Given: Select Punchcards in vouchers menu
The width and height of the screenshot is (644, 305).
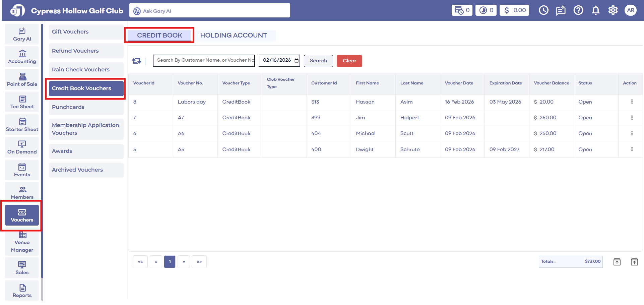Looking at the screenshot, I should (68, 107).
